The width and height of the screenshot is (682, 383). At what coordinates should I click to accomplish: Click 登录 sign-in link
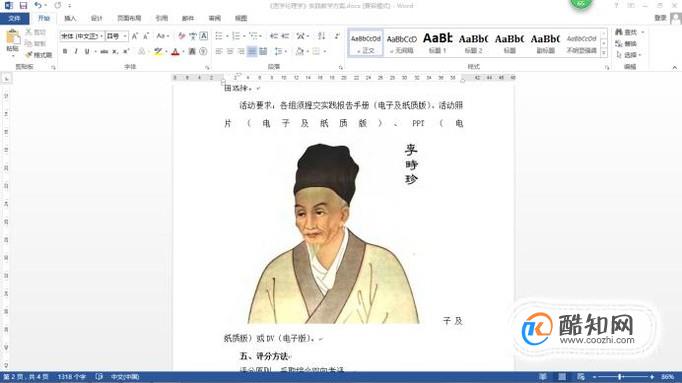pyautogui.click(x=660, y=18)
